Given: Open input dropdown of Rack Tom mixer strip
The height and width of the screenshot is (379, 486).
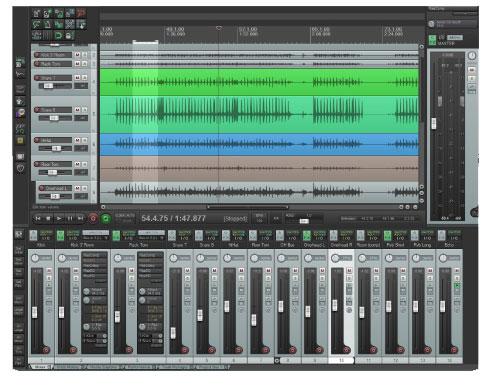Looking at the screenshot, I should (x=151, y=238).
